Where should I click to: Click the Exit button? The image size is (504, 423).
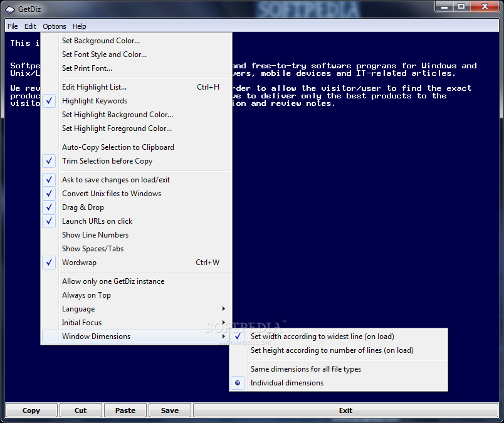tap(346, 411)
